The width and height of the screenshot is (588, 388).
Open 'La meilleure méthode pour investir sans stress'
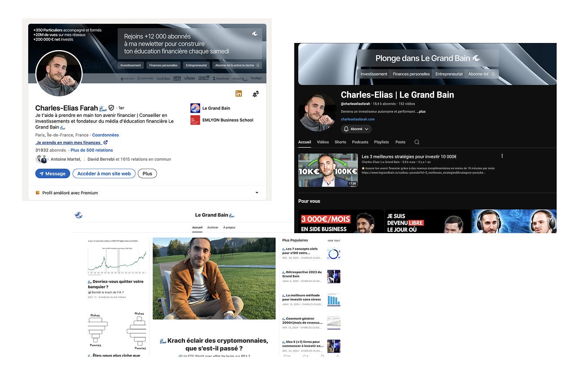point(302,297)
